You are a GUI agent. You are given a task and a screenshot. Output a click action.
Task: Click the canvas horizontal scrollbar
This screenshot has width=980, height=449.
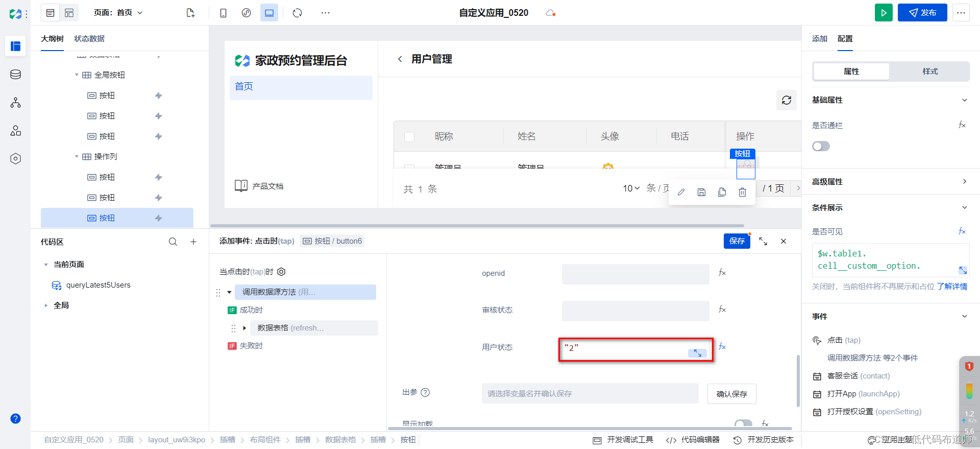pyautogui.click(x=477, y=225)
